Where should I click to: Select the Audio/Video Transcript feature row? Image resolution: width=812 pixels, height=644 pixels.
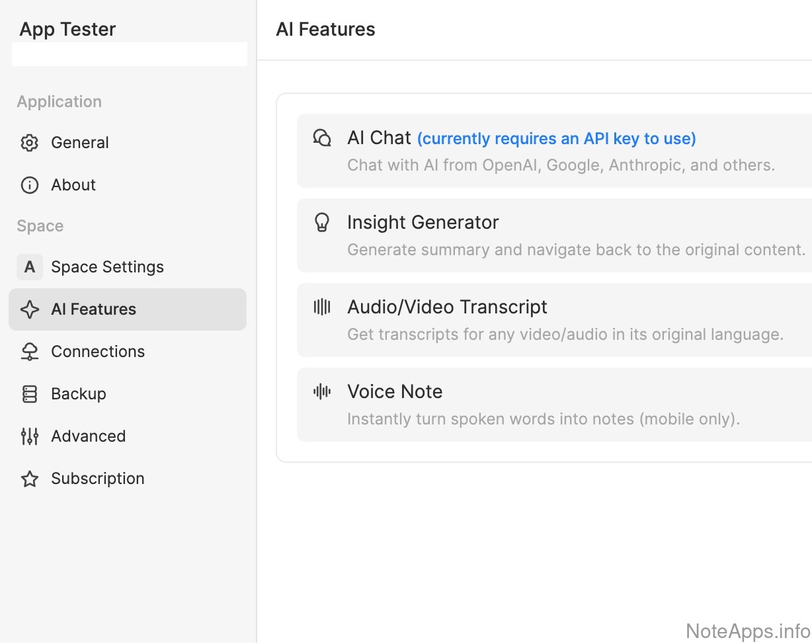tap(554, 320)
